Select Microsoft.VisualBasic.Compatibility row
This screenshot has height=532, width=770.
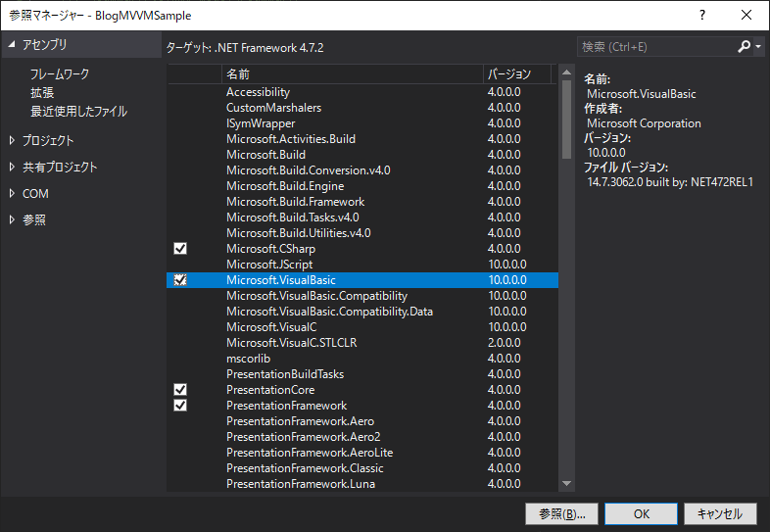tap(362, 296)
